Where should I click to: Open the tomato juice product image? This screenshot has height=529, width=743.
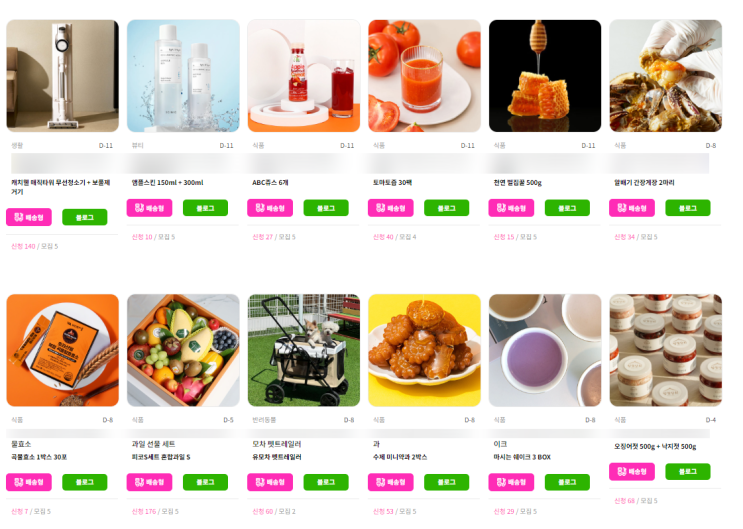[424, 76]
